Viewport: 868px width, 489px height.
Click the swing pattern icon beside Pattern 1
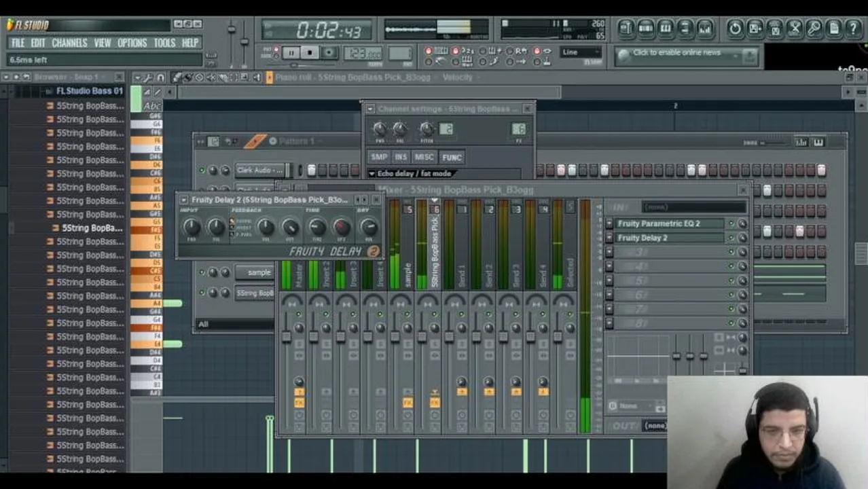(x=254, y=141)
